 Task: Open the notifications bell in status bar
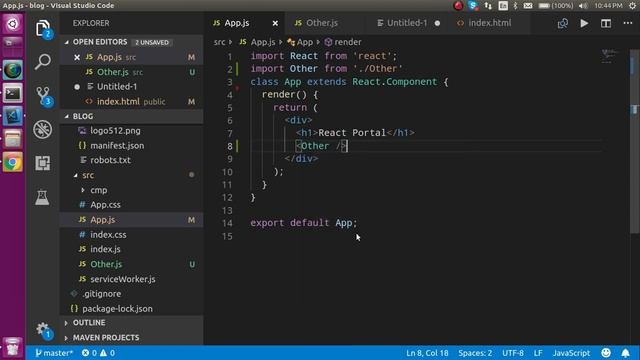click(625, 353)
